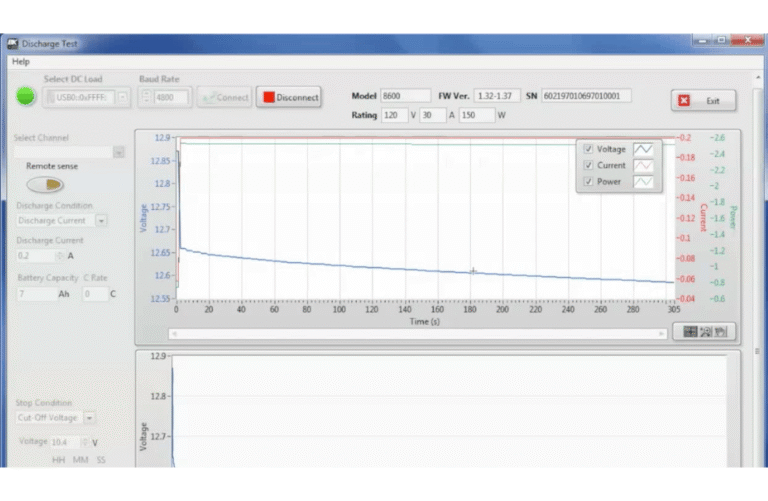Click the Model 8600 field
Screen dimensions: 768x501
point(406,96)
